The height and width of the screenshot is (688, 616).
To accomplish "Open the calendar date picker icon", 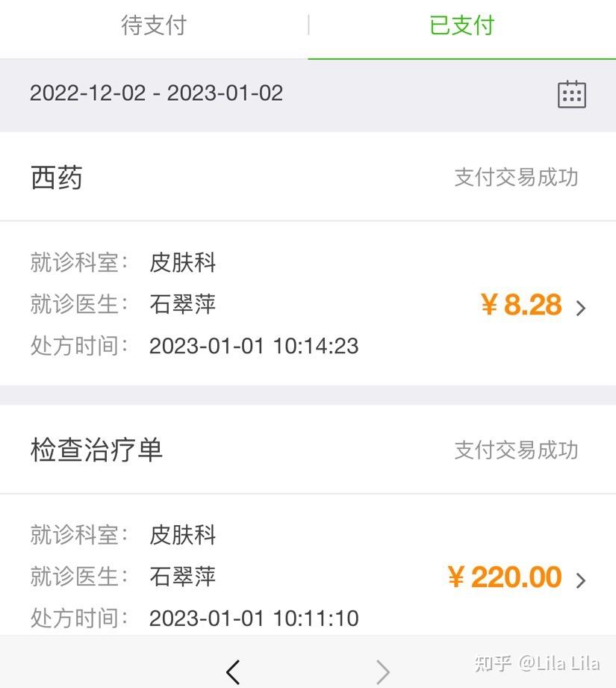I will click(572, 94).
